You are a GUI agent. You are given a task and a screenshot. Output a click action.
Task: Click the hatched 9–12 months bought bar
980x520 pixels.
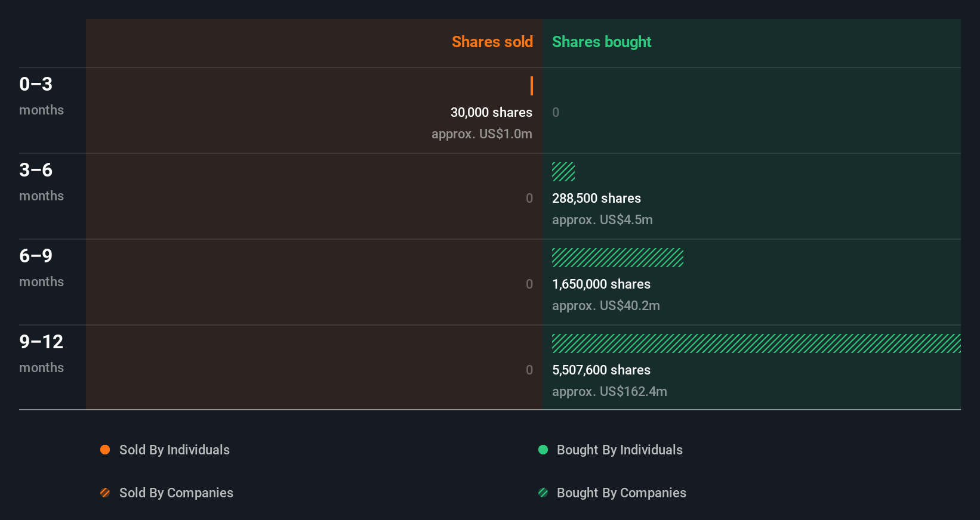756,343
